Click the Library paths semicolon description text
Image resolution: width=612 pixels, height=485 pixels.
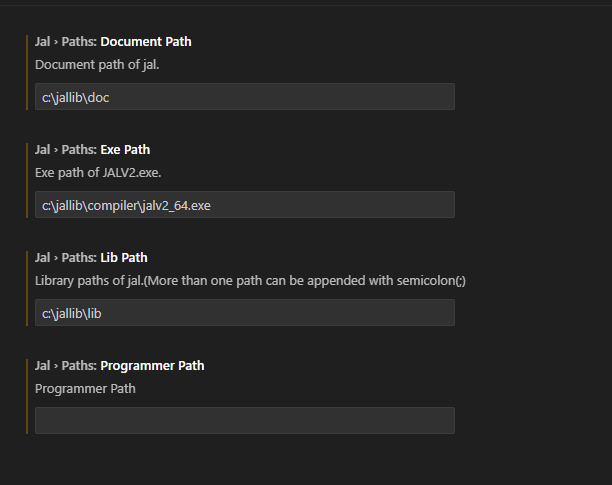(250, 281)
